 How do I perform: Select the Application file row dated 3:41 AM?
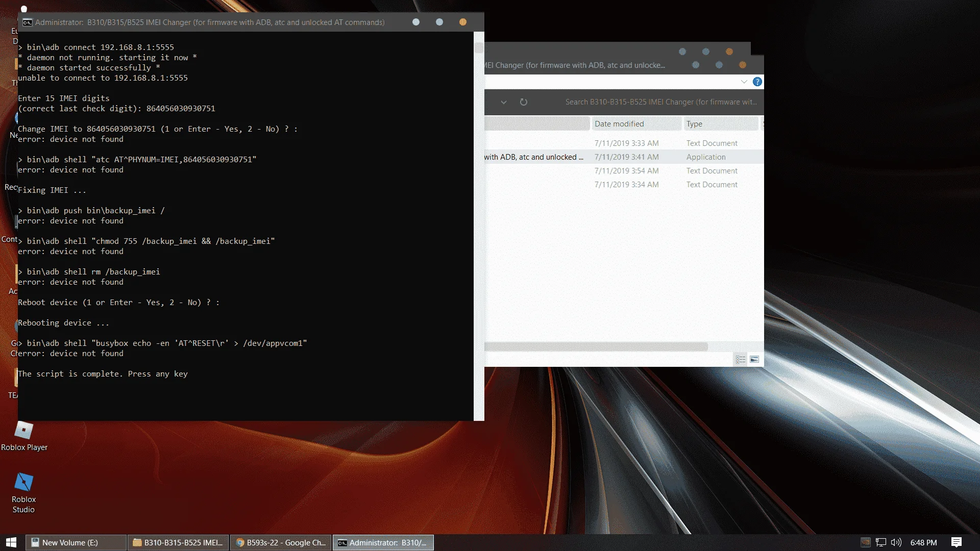pos(624,157)
